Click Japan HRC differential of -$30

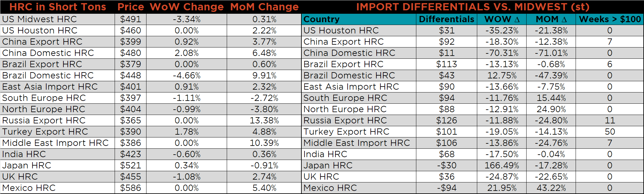[446, 166]
